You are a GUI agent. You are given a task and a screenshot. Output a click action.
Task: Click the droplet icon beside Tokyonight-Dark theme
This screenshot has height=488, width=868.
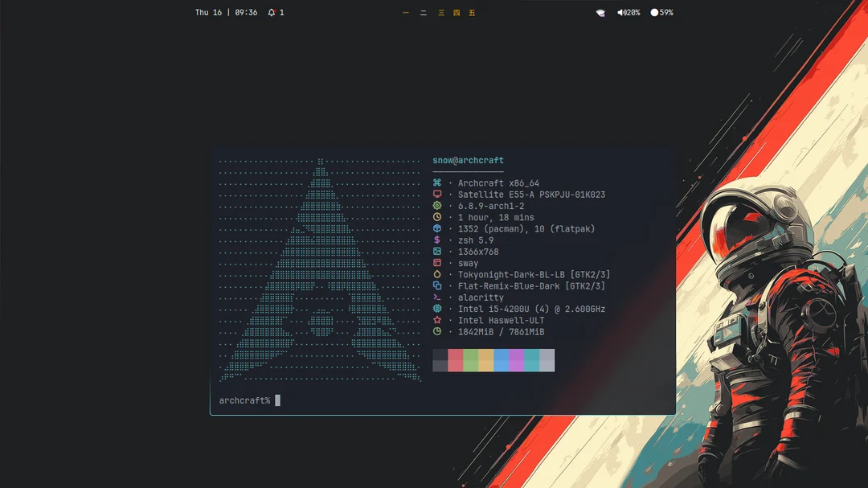[437, 274]
